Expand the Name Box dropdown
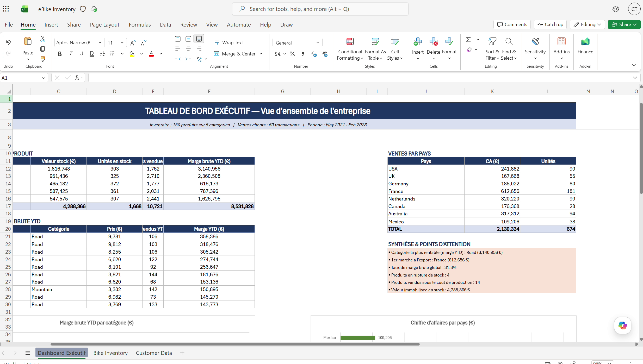 pos(43,78)
